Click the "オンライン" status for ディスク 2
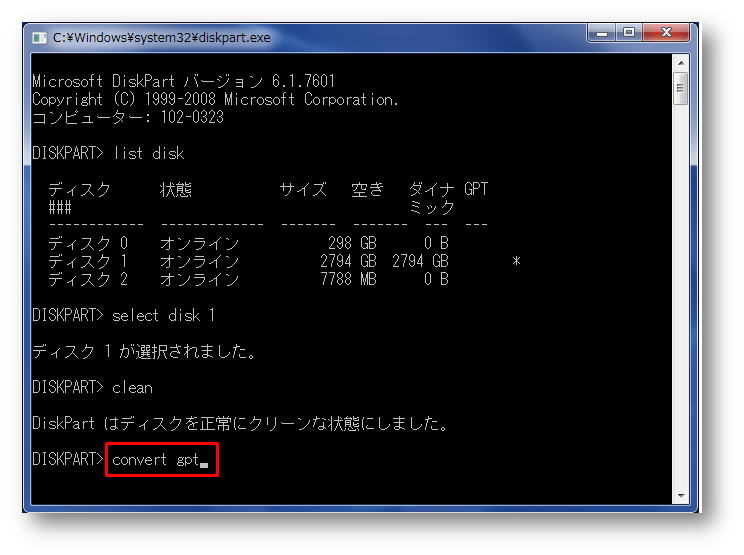 click(x=199, y=279)
